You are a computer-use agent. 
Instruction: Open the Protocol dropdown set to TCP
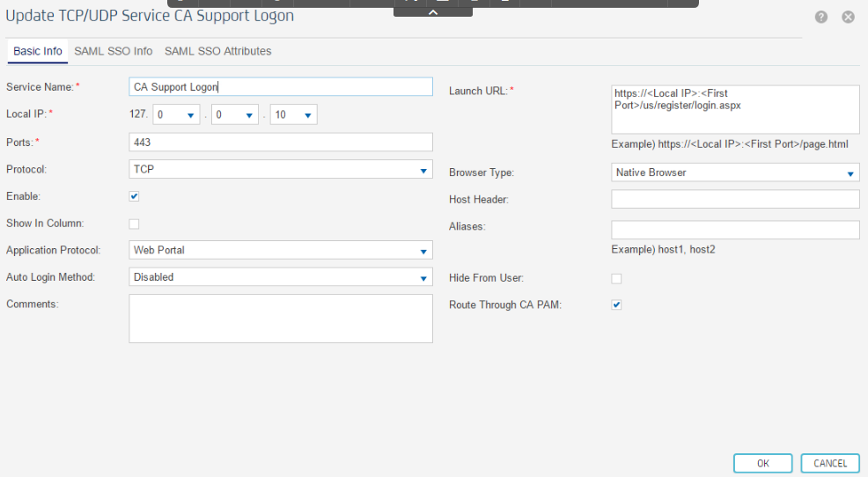click(x=281, y=169)
